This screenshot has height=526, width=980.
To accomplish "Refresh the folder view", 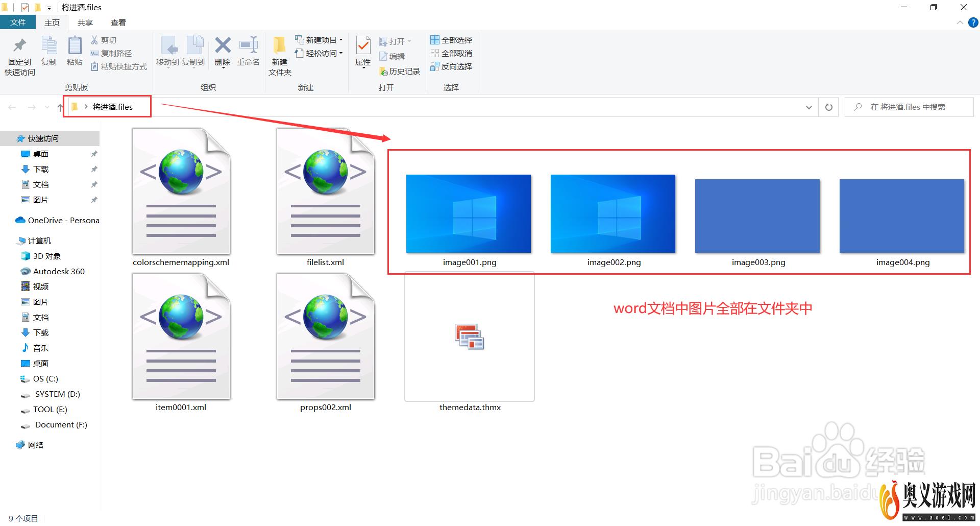I will (829, 107).
